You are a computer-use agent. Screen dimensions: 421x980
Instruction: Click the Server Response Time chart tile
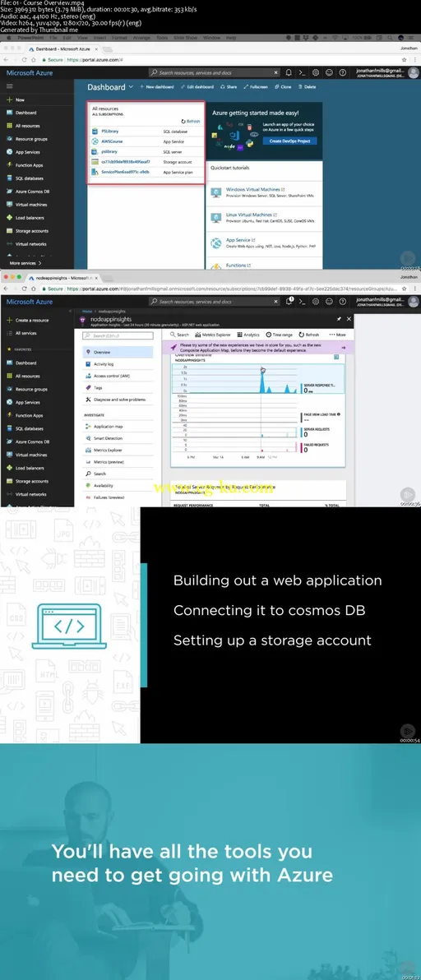258,379
